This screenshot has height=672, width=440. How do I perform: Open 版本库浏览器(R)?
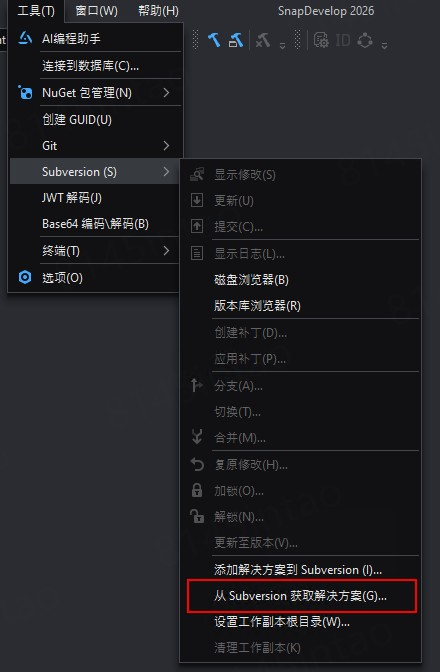300,306
